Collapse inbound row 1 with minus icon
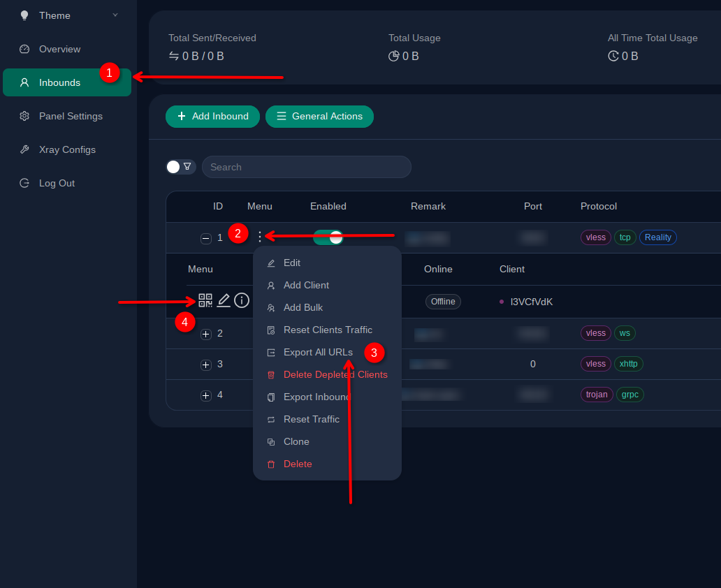Image resolution: width=721 pixels, height=588 pixels. pos(205,238)
